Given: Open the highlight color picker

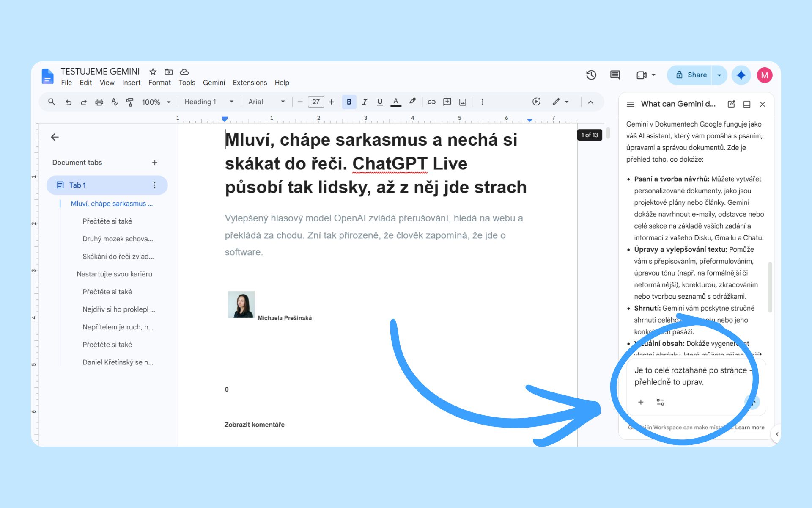Looking at the screenshot, I should pyautogui.click(x=412, y=102).
